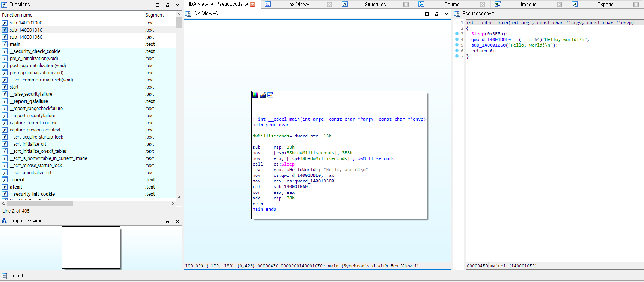This screenshot has height=282, width=644.
Task: Click the Graph overview panel icon
Action: [4, 221]
